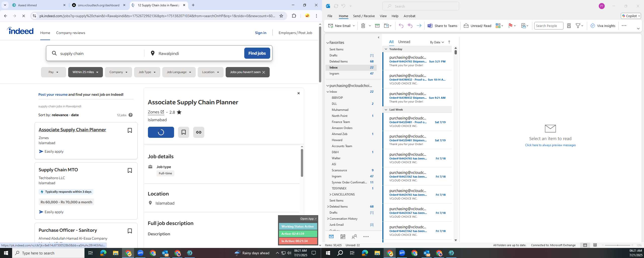Click the Reply arrow in Outlook ribbon

click(x=401, y=26)
